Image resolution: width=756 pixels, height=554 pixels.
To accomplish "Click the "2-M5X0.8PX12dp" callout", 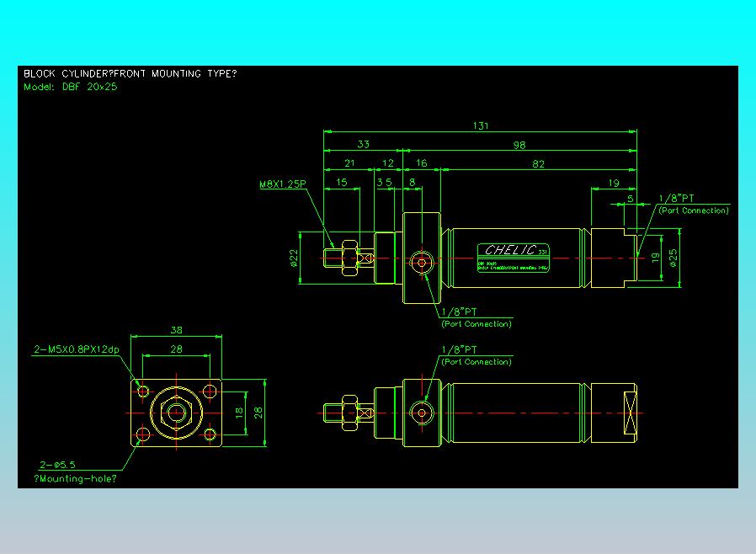I will pos(77,349).
